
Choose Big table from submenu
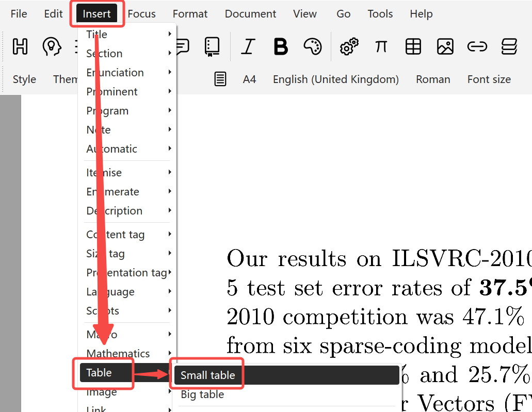(287, 394)
